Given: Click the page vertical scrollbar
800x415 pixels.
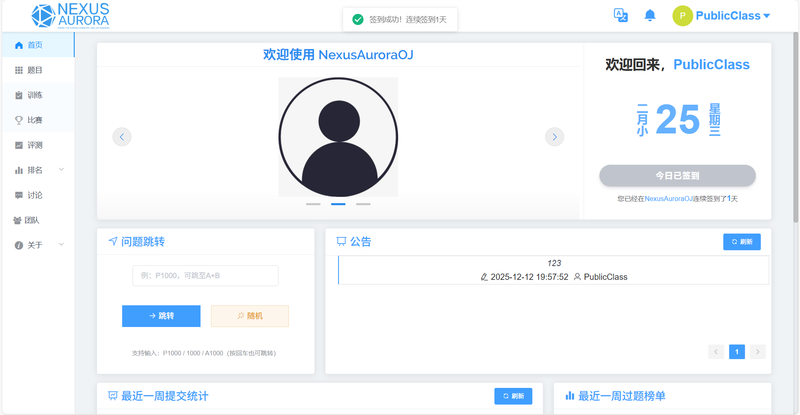Looking at the screenshot, I should pos(796,127).
